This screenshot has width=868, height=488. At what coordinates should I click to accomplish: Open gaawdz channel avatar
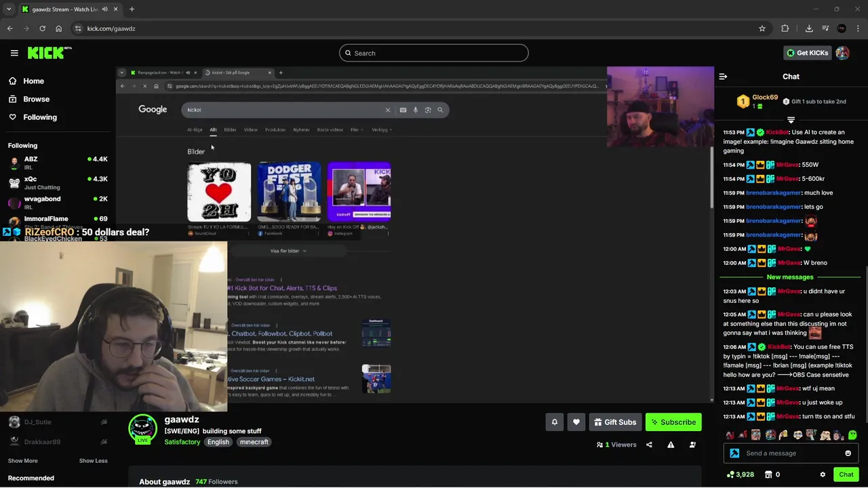point(143,428)
